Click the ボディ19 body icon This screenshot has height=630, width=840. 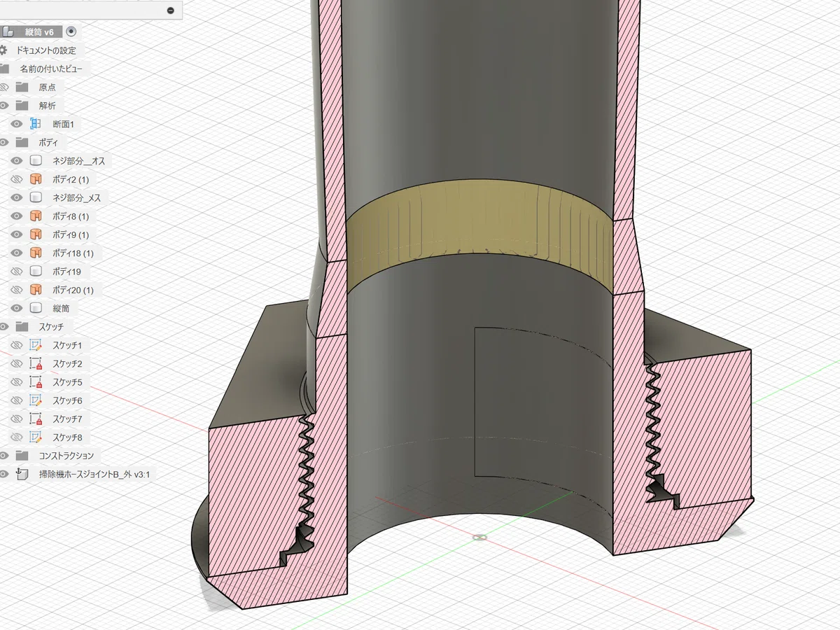click(36, 271)
